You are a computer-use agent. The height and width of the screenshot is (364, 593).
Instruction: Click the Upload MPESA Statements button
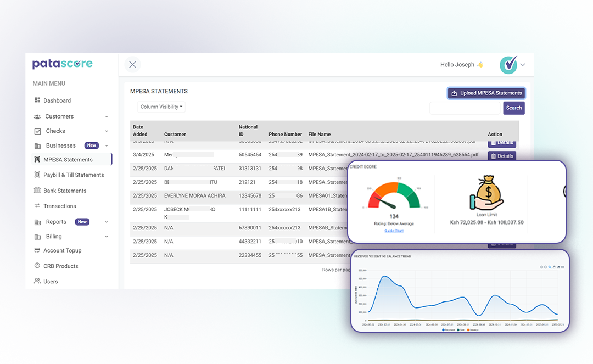point(486,93)
